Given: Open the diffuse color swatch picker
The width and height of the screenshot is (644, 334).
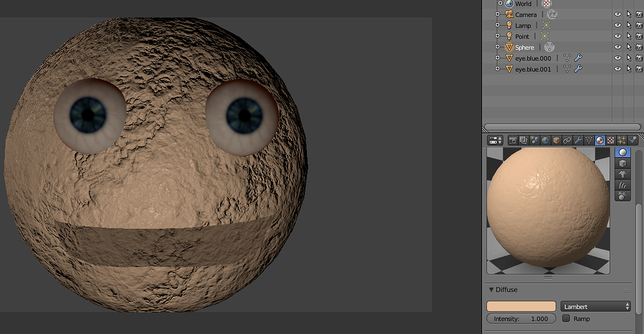Looking at the screenshot, I should point(521,306).
